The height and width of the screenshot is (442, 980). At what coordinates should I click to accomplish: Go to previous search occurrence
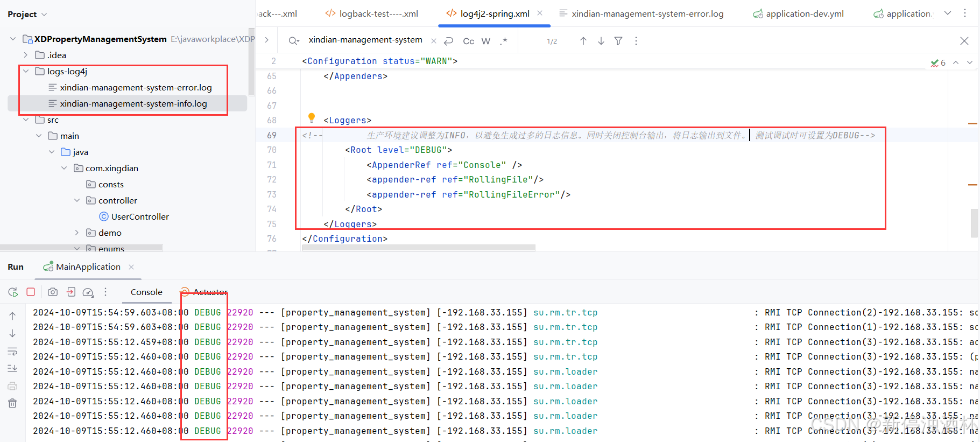(583, 41)
